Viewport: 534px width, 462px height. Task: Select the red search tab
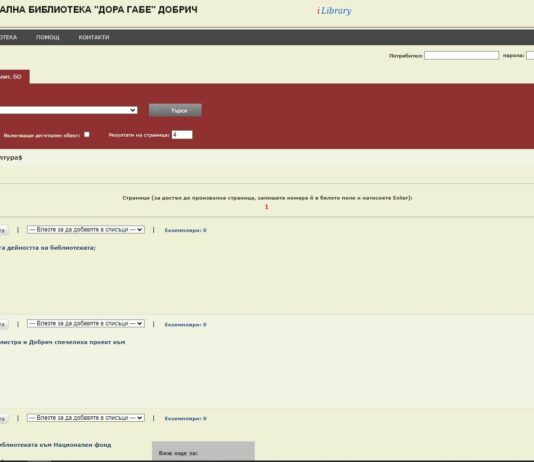(14, 77)
